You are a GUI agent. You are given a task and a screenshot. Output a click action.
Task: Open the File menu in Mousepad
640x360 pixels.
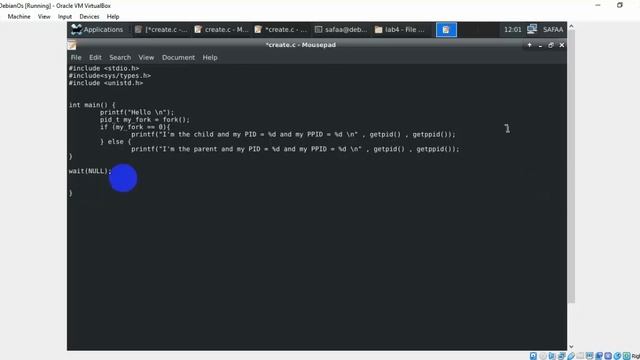(76, 58)
